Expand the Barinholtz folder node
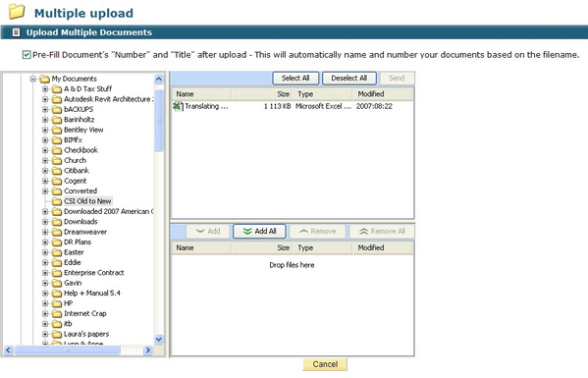The height and width of the screenshot is (378, 588). click(x=45, y=120)
